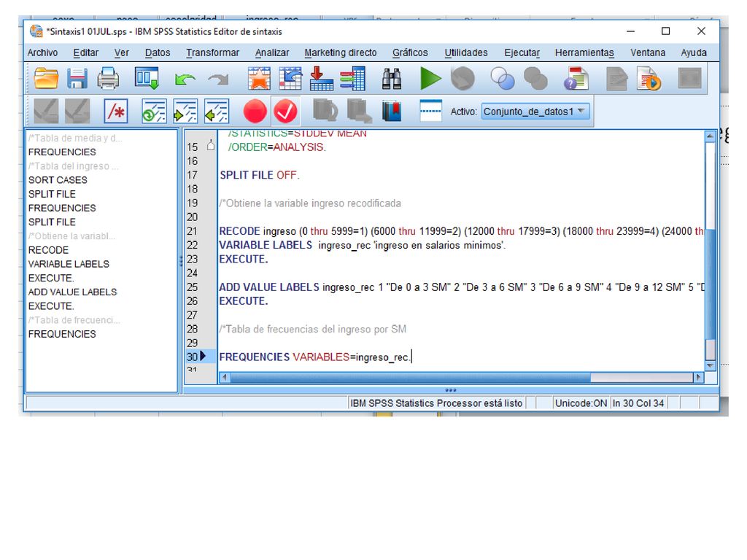
Task: Run selection with the green triangle
Action: pyautogui.click(x=430, y=79)
